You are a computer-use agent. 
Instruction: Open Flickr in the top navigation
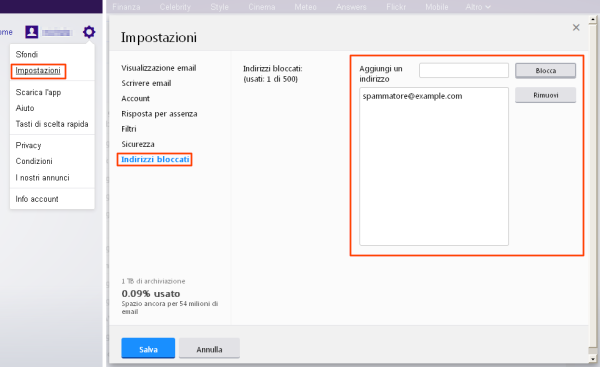coord(396,7)
